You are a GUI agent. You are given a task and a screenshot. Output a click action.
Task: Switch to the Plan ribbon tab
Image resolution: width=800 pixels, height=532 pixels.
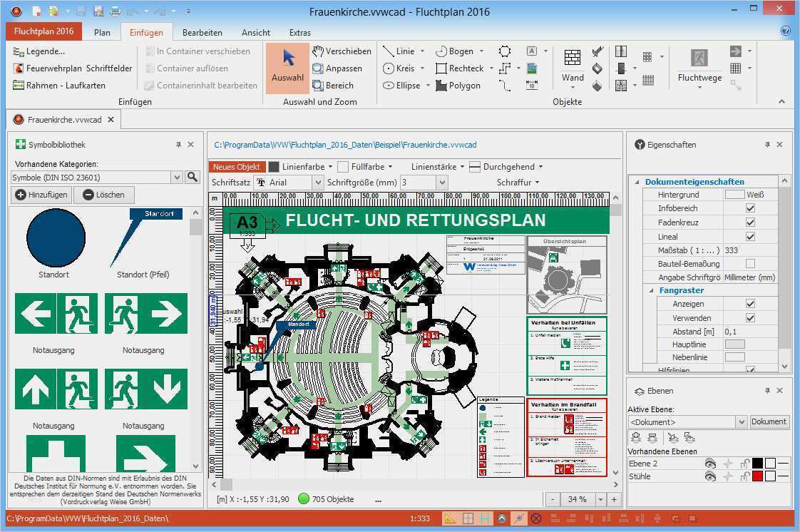pyautogui.click(x=102, y=32)
